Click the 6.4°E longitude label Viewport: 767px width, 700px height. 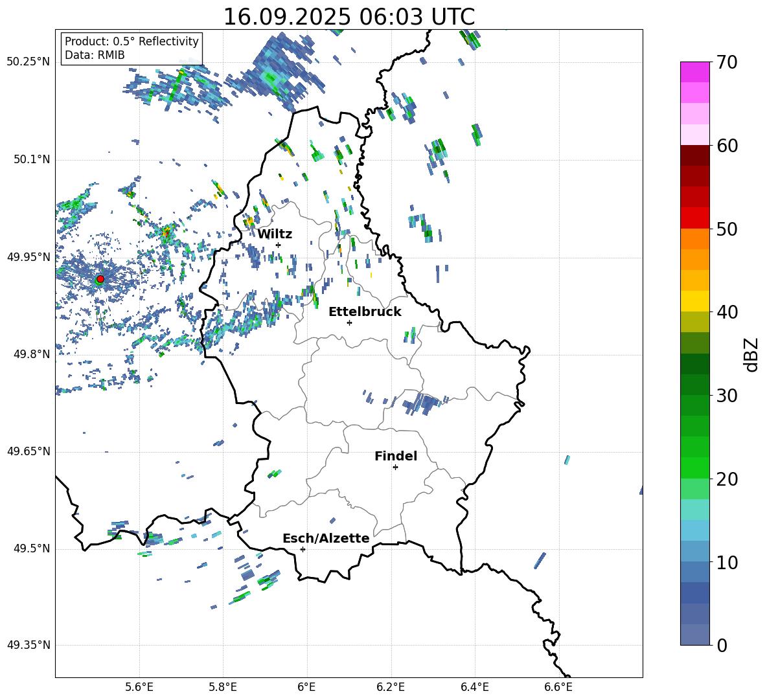[474, 687]
